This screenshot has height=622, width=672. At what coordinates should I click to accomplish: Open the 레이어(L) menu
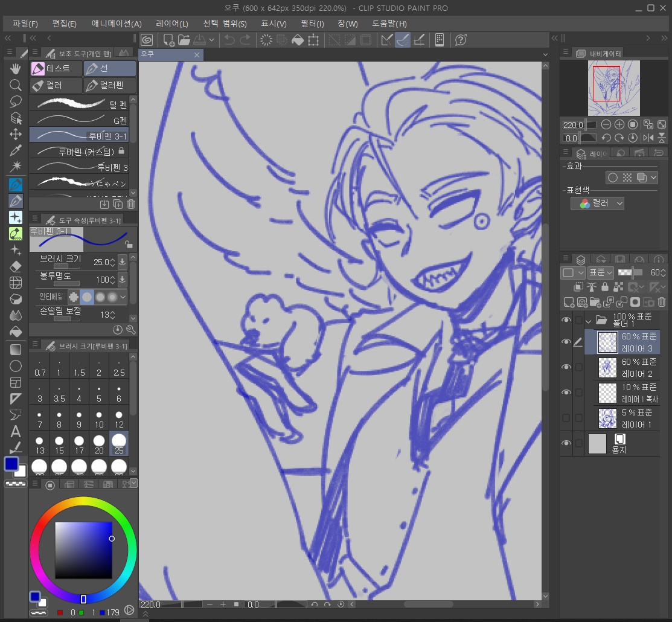172,24
